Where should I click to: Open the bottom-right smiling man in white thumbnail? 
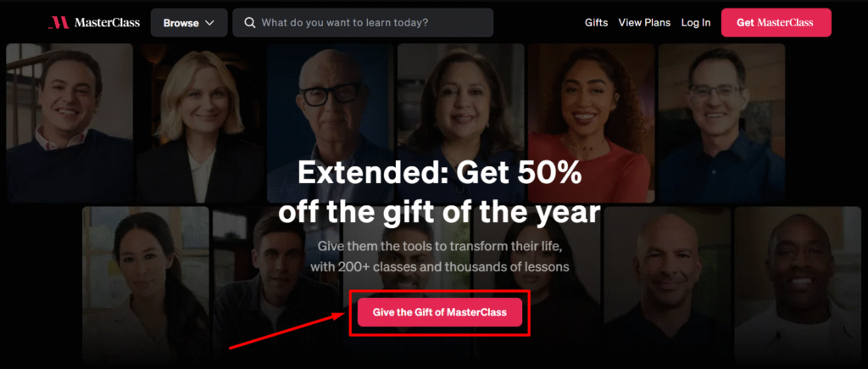(x=798, y=285)
